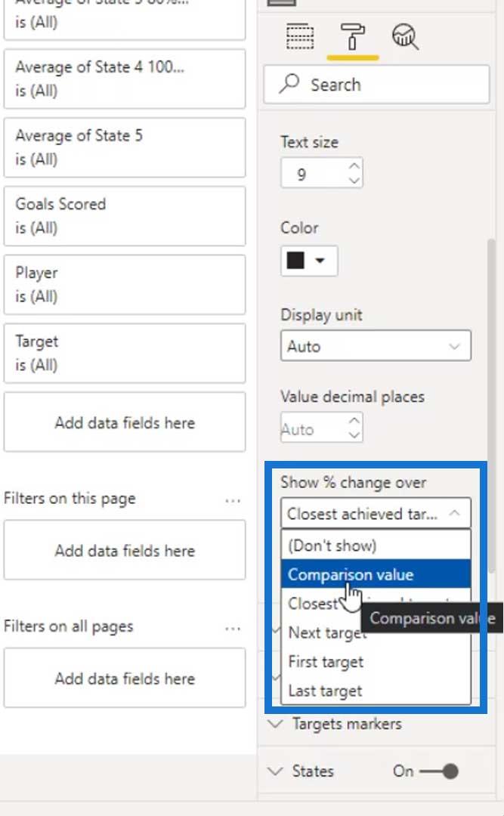Select the Format paint roller icon
This screenshot has height=816, width=504.
pyautogui.click(x=352, y=36)
